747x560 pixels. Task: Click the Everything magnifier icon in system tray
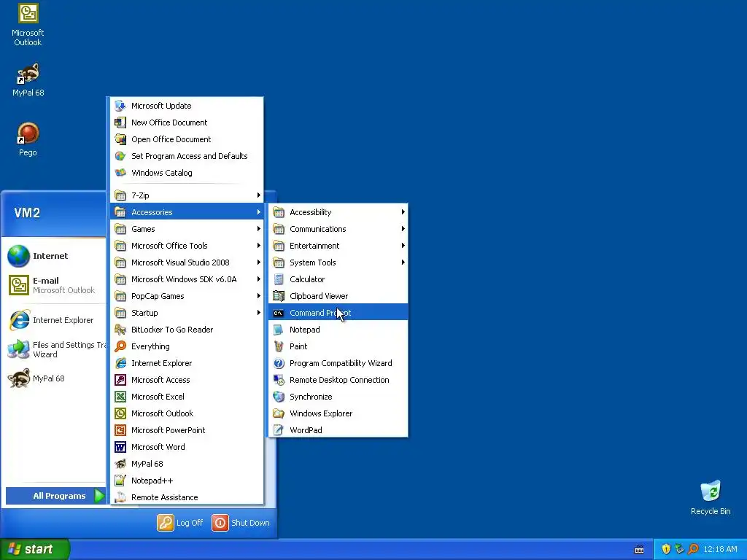pyautogui.click(x=693, y=549)
